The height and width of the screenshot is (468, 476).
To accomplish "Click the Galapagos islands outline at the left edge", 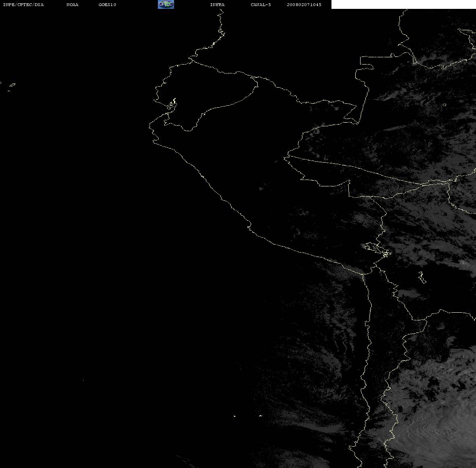I will point(11,86).
